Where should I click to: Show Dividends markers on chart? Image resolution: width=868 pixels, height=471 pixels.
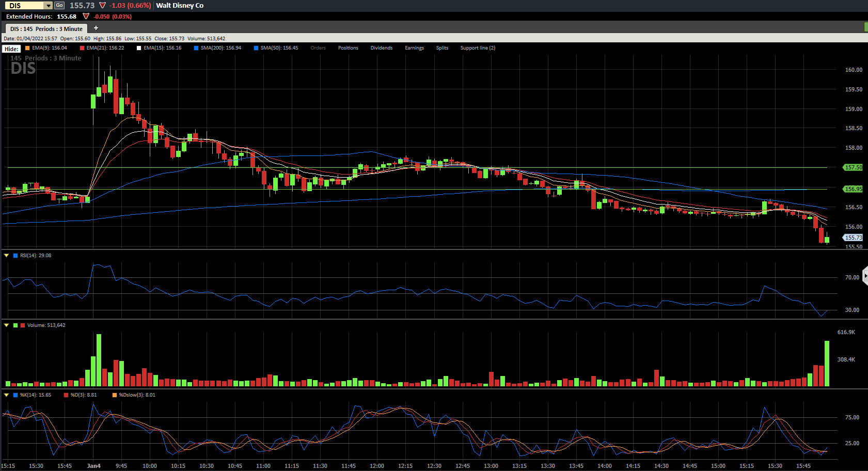[x=382, y=48]
